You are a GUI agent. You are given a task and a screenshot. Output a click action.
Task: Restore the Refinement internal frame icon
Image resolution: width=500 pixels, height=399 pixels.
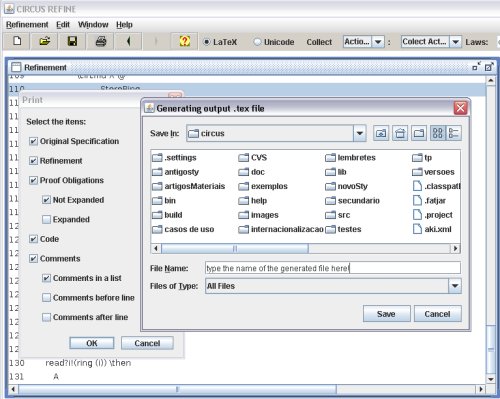(489, 67)
